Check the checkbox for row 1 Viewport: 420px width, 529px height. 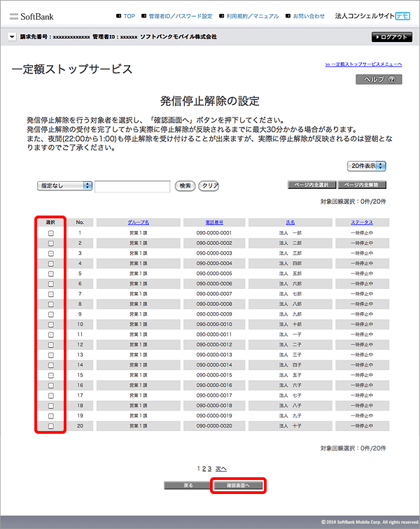click(x=50, y=233)
